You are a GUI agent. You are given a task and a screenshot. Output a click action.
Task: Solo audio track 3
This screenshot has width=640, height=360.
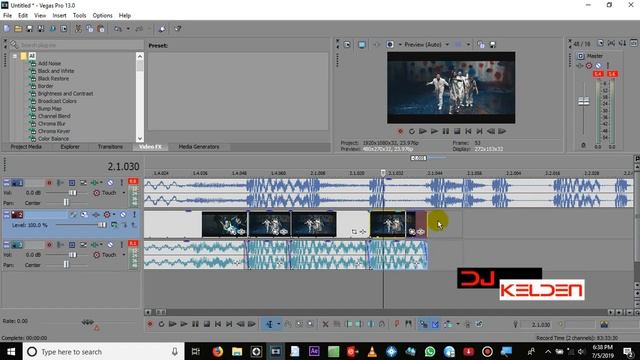[x=122, y=244]
